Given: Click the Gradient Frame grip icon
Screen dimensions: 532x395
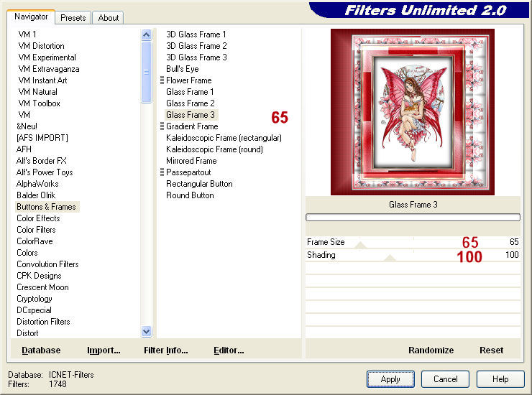Looking at the screenshot, I should [162, 126].
